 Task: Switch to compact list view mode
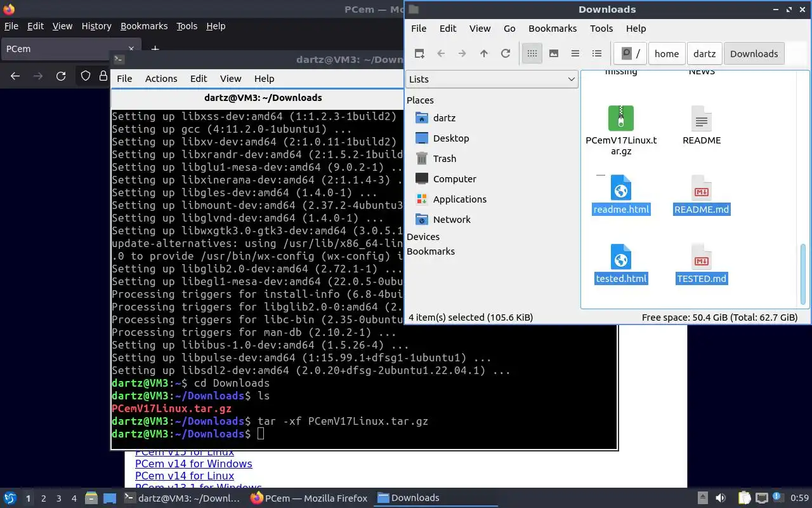point(575,53)
